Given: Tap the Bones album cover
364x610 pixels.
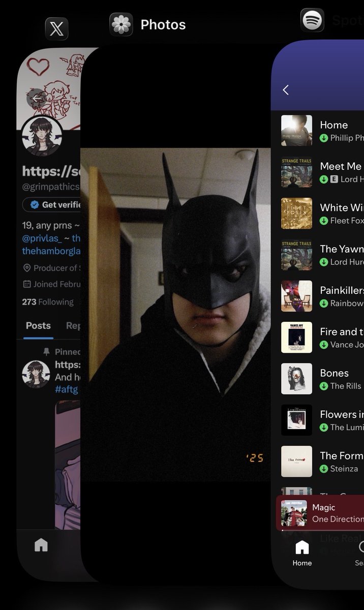Looking at the screenshot, I should point(297,379).
